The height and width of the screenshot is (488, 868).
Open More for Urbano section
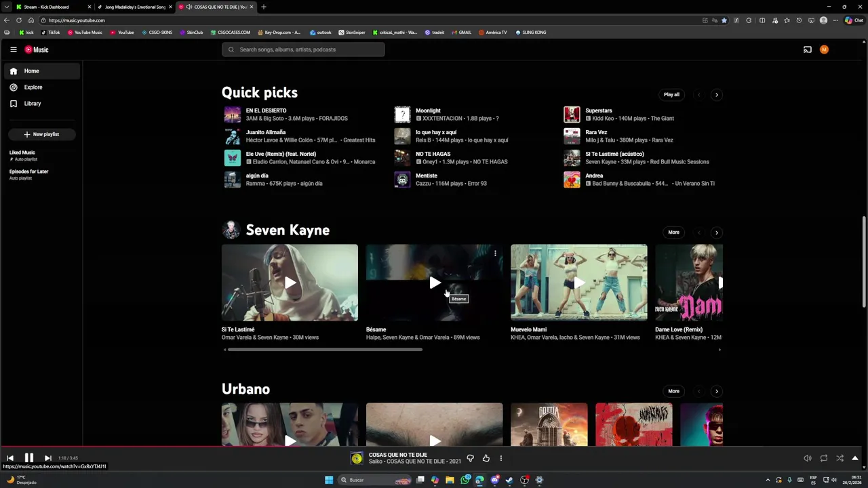(673, 391)
